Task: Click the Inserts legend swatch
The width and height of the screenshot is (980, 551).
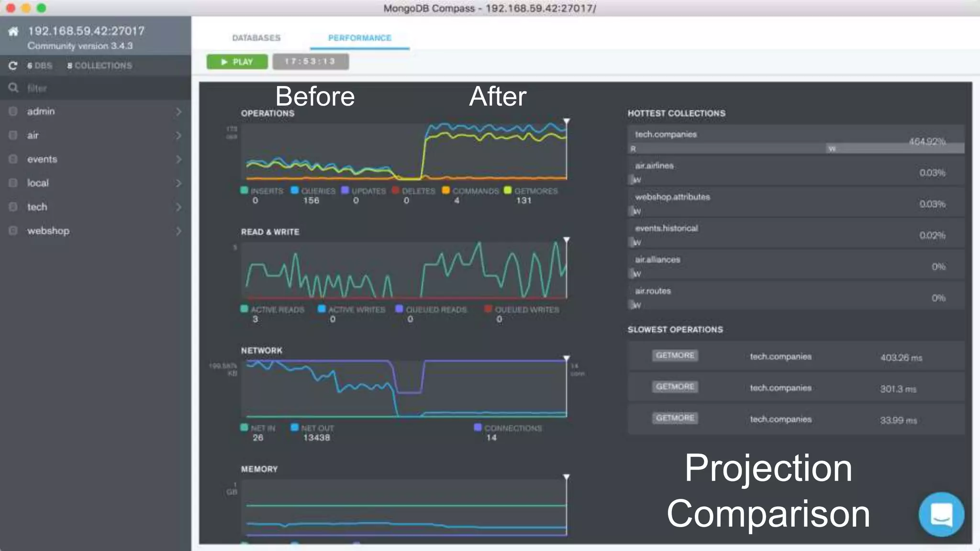Action: tap(244, 190)
